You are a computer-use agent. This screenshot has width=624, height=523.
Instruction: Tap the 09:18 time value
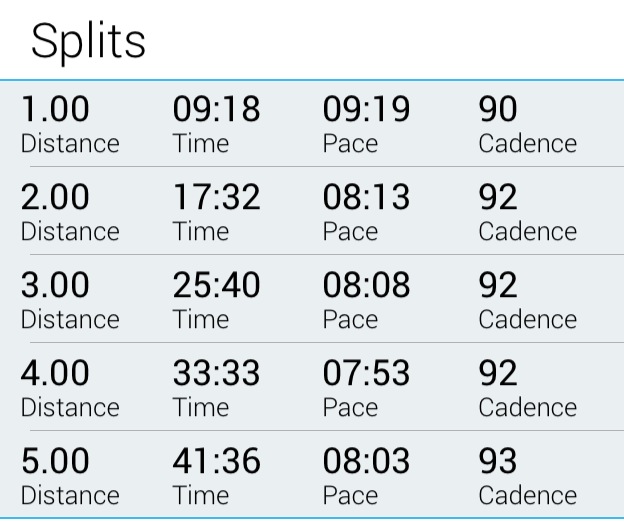[x=216, y=109]
